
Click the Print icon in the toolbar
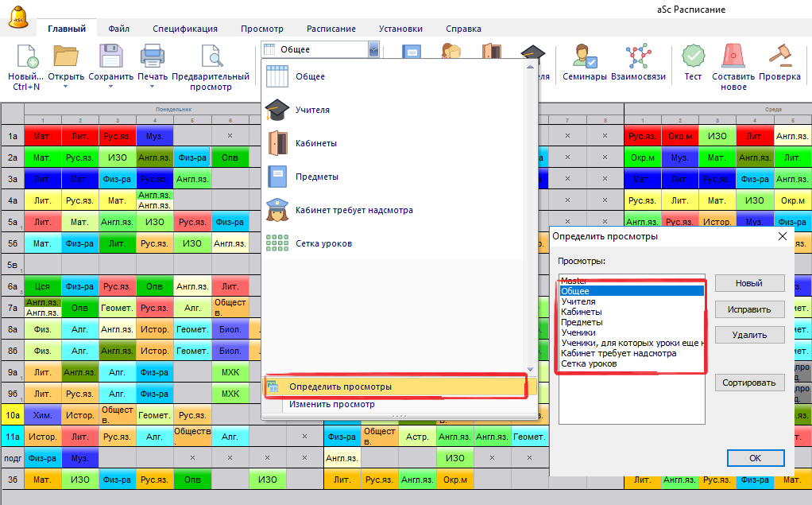(x=152, y=56)
